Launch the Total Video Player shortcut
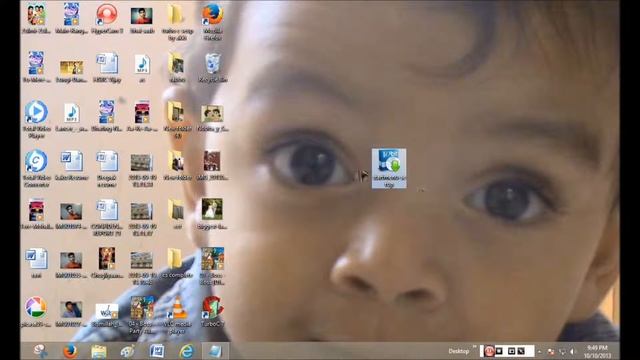Viewport: 640px width, 360px height. pyautogui.click(x=36, y=120)
